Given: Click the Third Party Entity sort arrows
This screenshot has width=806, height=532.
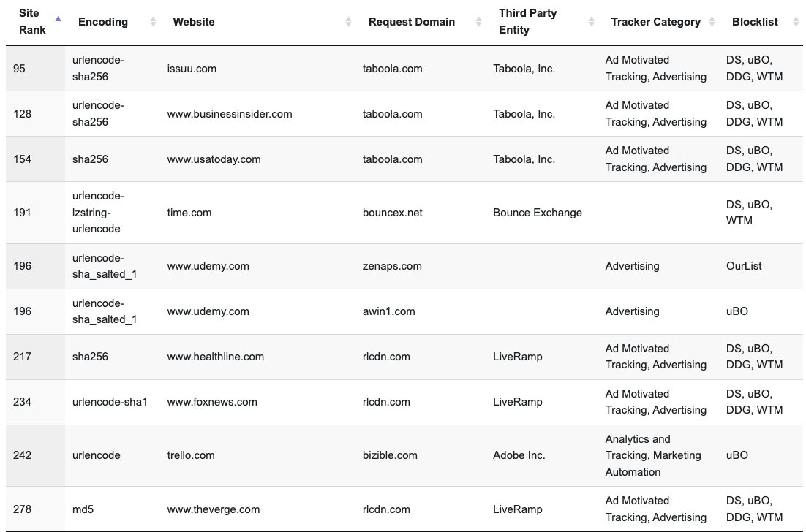Looking at the screenshot, I should (591, 22).
